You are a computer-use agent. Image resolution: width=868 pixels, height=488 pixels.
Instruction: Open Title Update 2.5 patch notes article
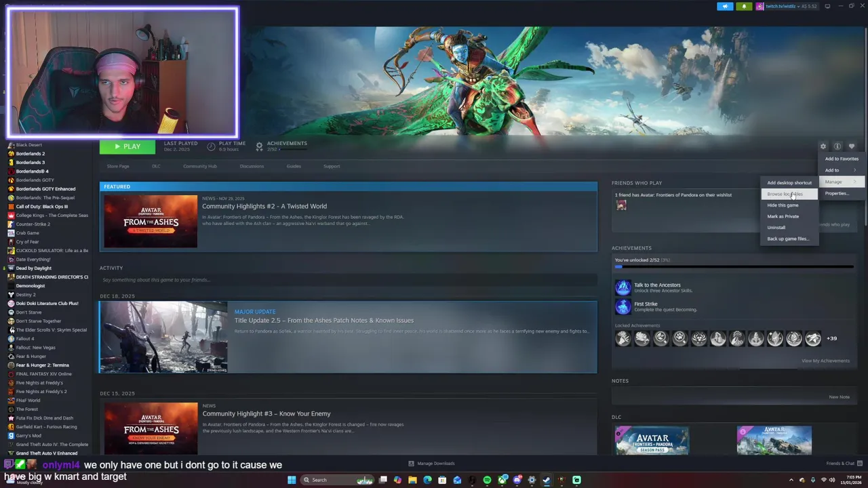[348, 337]
